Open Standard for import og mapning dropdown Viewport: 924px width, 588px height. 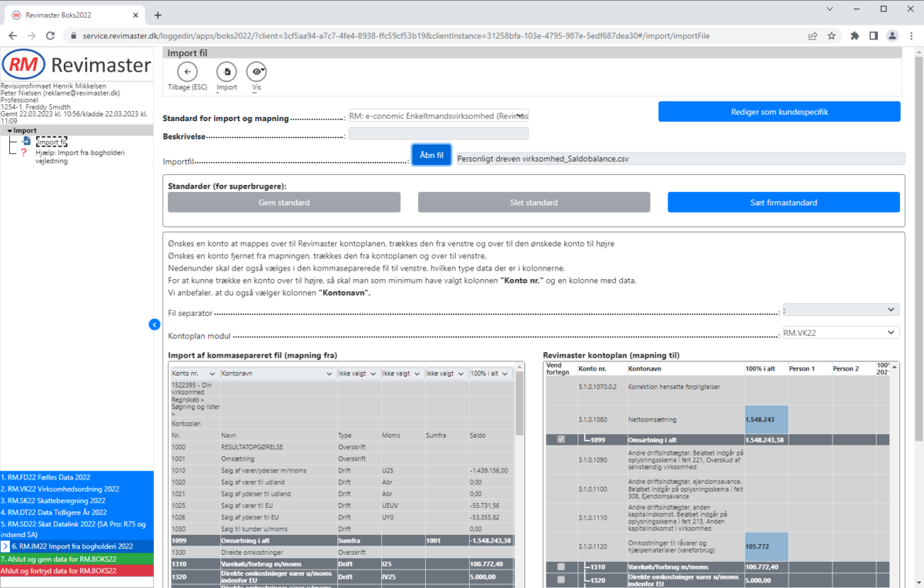pos(438,115)
